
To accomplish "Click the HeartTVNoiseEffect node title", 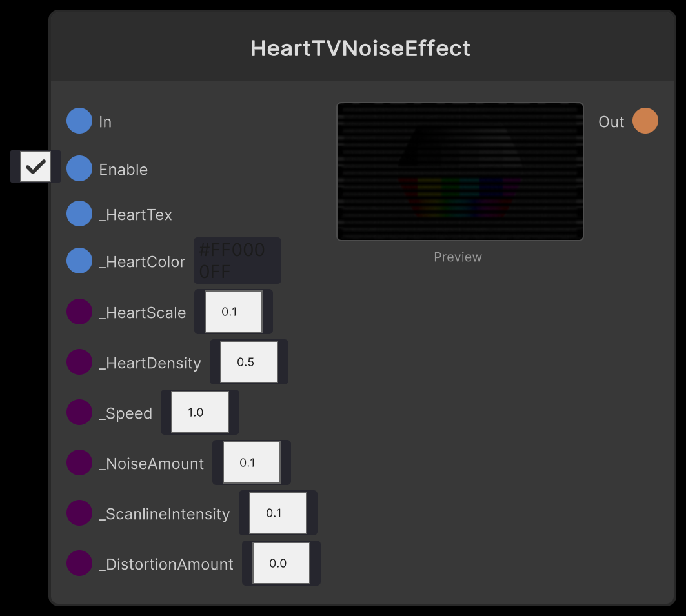I will tap(360, 48).
